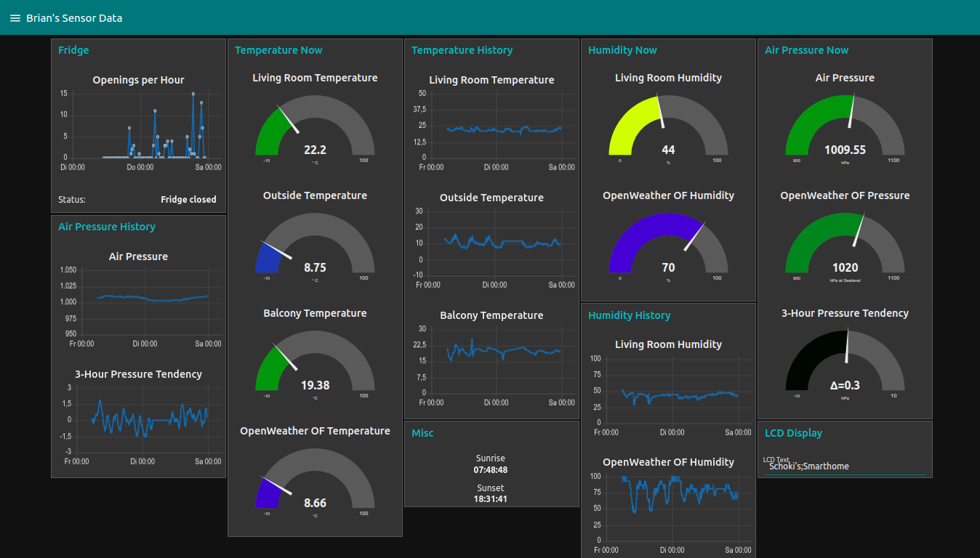Click the 22.2 temperature value
Screen dimensions: 980x558
[x=315, y=150]
